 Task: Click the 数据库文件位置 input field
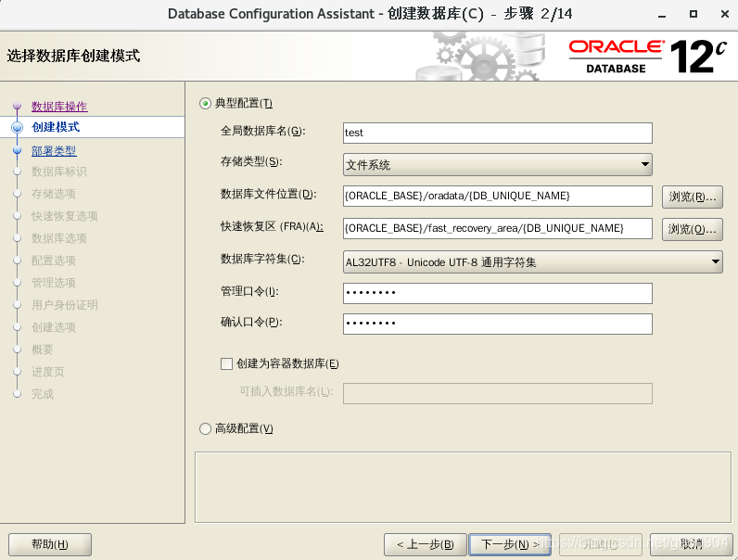pyautogui.click(x=498, y=196)
